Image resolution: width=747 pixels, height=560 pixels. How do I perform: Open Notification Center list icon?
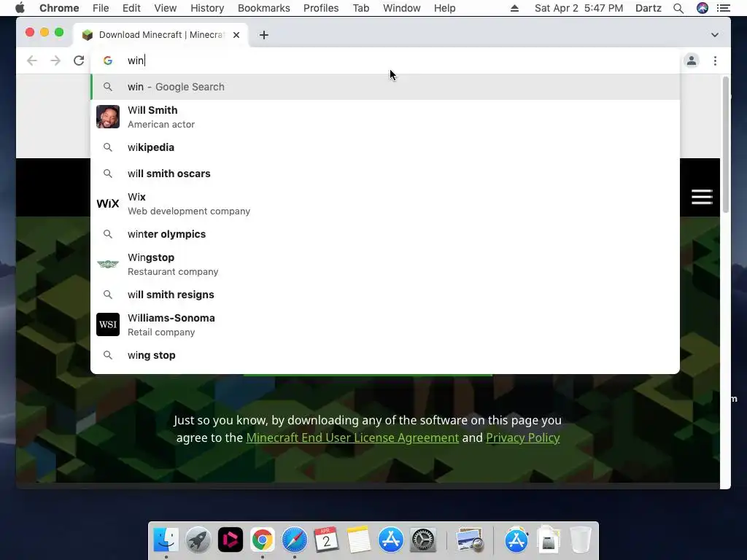[724, 8]
